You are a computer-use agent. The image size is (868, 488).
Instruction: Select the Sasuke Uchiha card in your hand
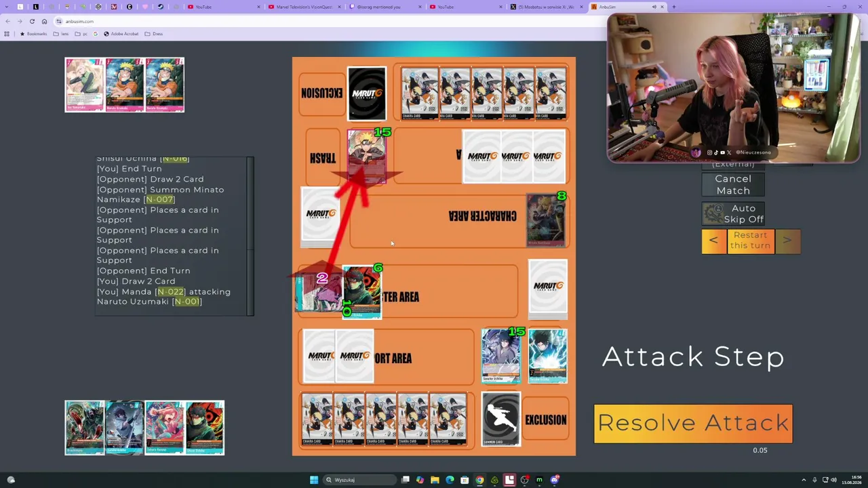[125, 428]
